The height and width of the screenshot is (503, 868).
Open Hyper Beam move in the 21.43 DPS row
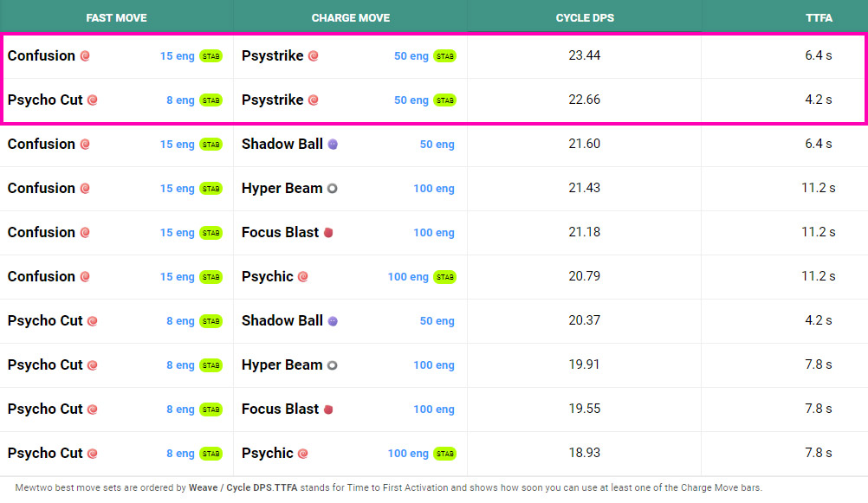point(282,188)
